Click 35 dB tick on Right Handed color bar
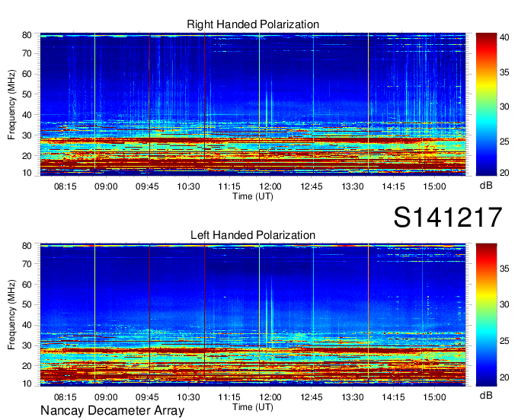Screen dimensions: 518x420 (x=504, y=72)
